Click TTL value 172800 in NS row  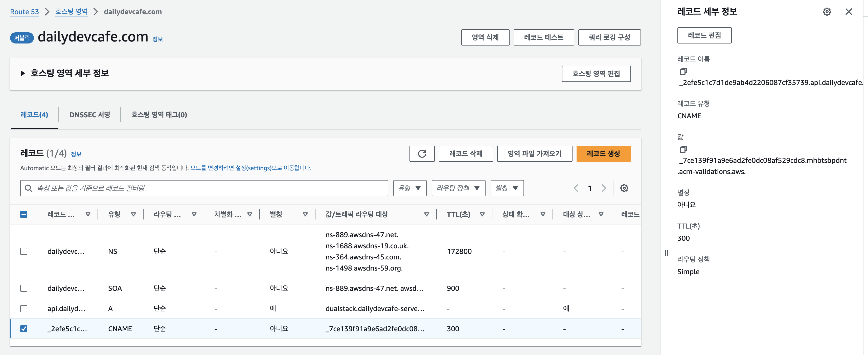point(459,252)
